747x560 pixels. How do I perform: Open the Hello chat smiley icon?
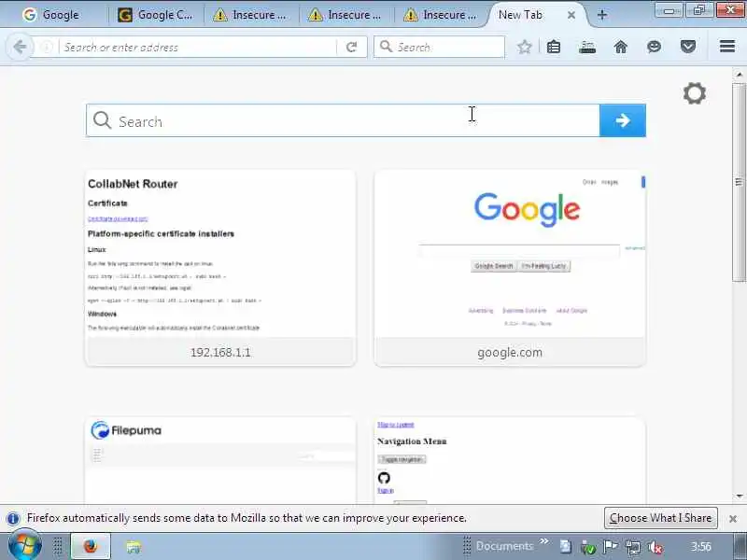tap(655, 47)
